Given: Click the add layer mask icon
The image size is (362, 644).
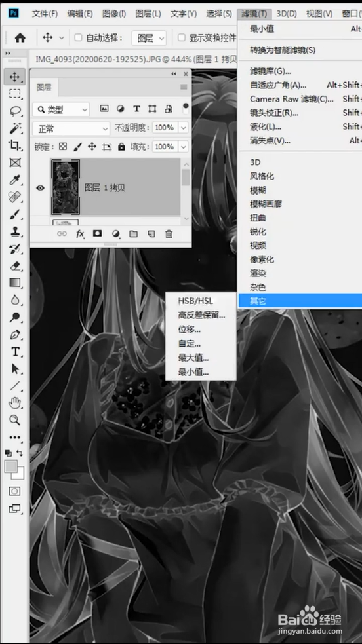Looking at the screenshot, I should (97, 234).
